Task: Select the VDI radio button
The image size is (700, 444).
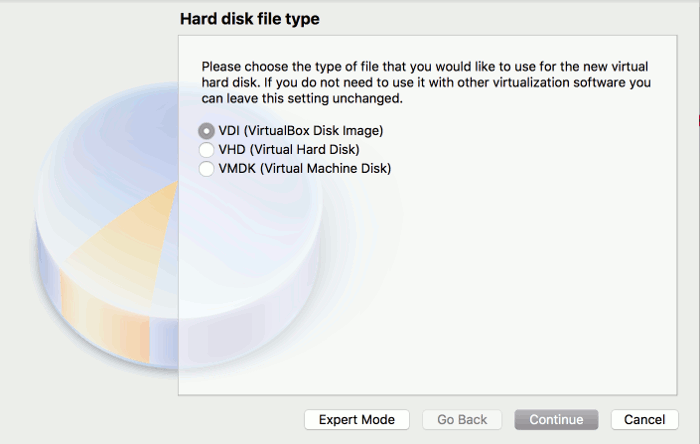Action: tap(206, 131)
